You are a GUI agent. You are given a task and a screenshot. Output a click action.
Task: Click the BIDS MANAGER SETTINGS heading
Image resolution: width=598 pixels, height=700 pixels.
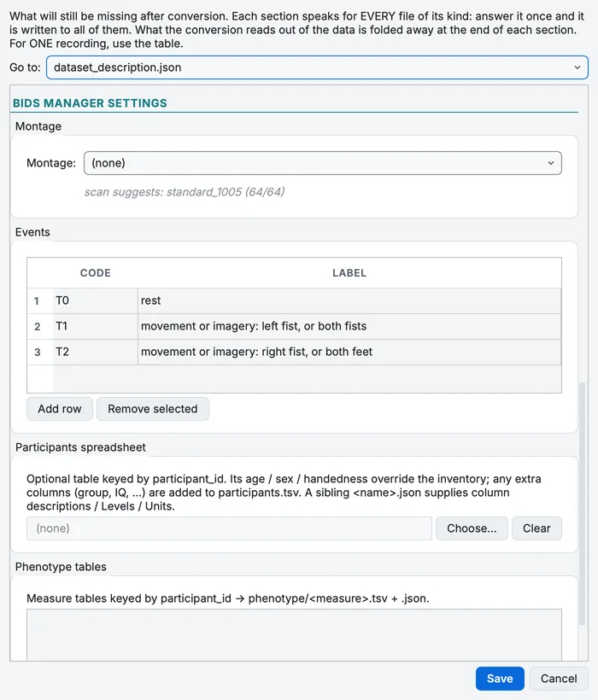pyautogui.click(x=90, y=103)
